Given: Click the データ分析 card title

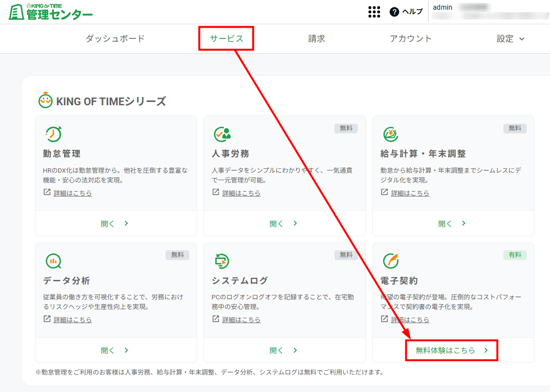Looking at the screenshot, I should point(67,280).
